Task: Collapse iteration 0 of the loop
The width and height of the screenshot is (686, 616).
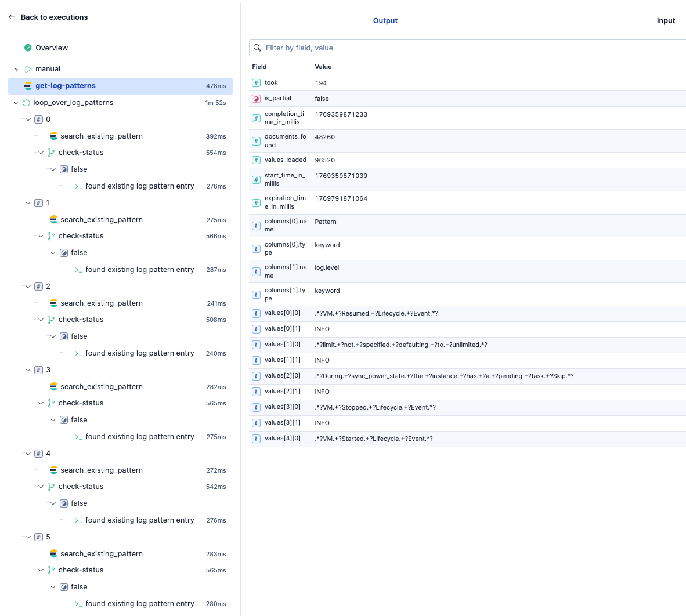Action: 28,119
